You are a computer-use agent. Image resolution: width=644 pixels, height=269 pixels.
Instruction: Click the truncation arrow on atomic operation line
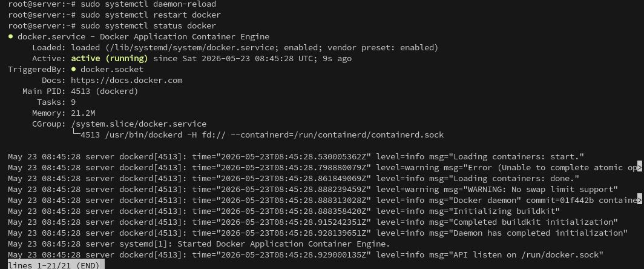point(639,167)
